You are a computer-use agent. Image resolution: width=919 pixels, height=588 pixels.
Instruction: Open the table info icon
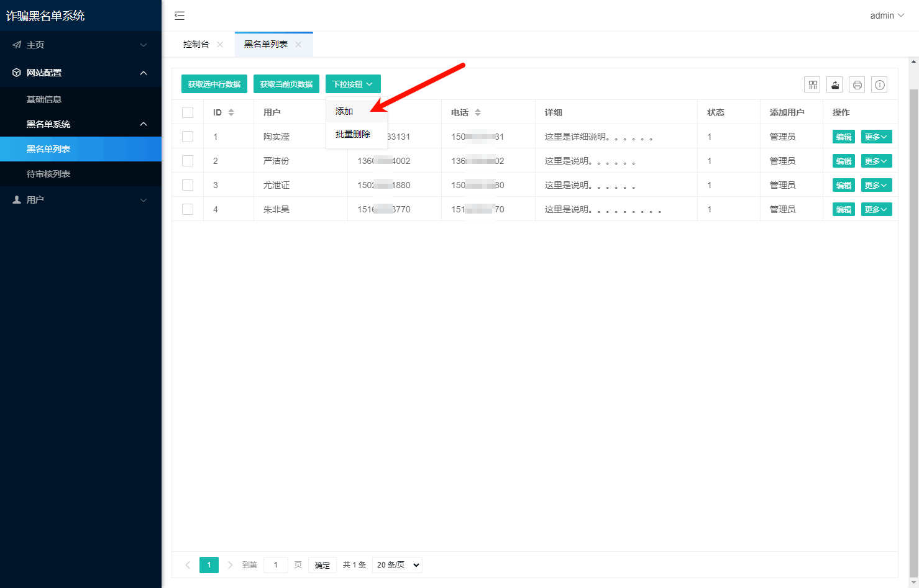tap(879, 84)
